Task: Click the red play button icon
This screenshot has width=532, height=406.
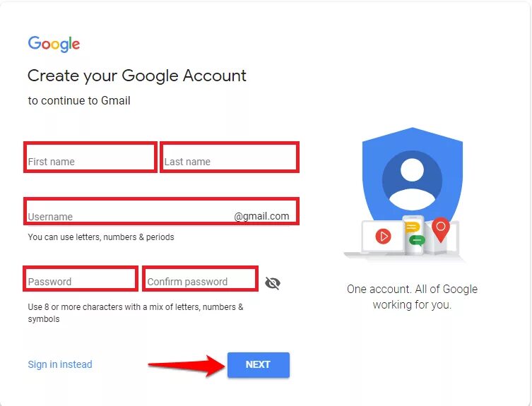Action: pyautogui.click(x=384, y=236)
